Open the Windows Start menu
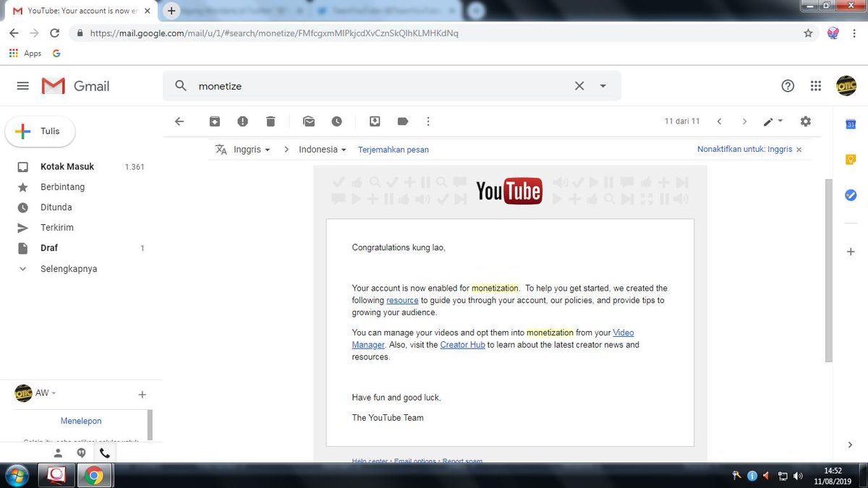Viewport: 868px width, 488px height. tap(16, 476)
